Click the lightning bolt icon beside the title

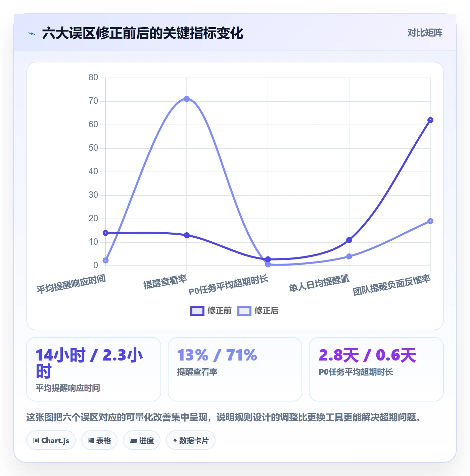pyautogui.click(x=32, y=34)
